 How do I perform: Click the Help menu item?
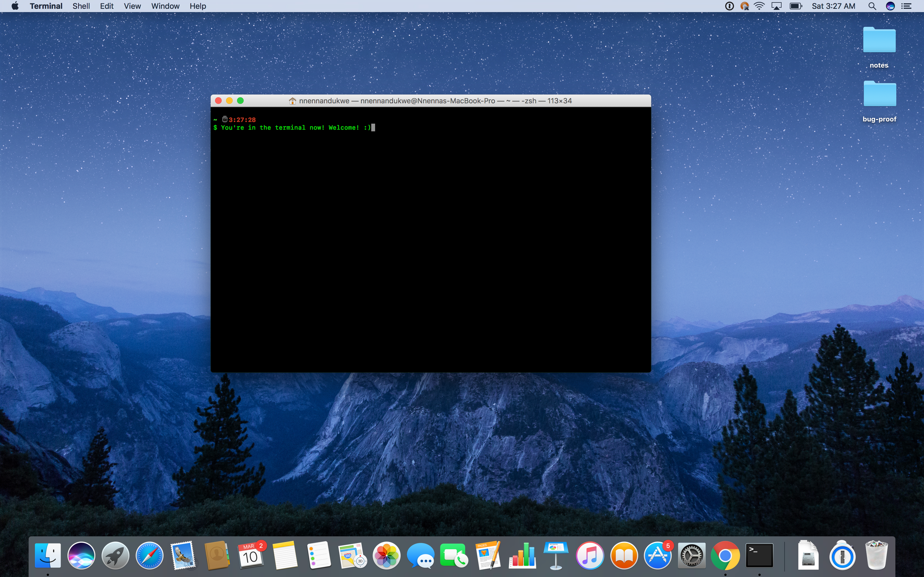point(197,6)
